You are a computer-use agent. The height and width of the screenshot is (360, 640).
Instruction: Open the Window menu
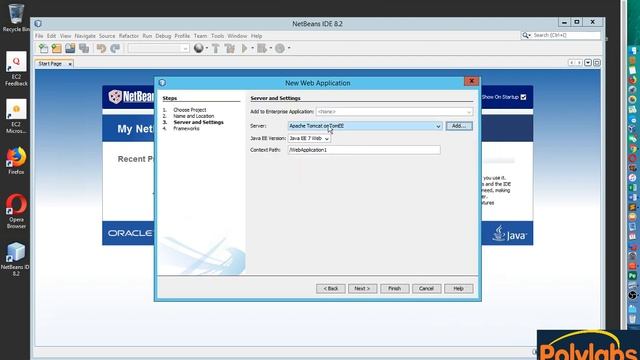point(237,36)
